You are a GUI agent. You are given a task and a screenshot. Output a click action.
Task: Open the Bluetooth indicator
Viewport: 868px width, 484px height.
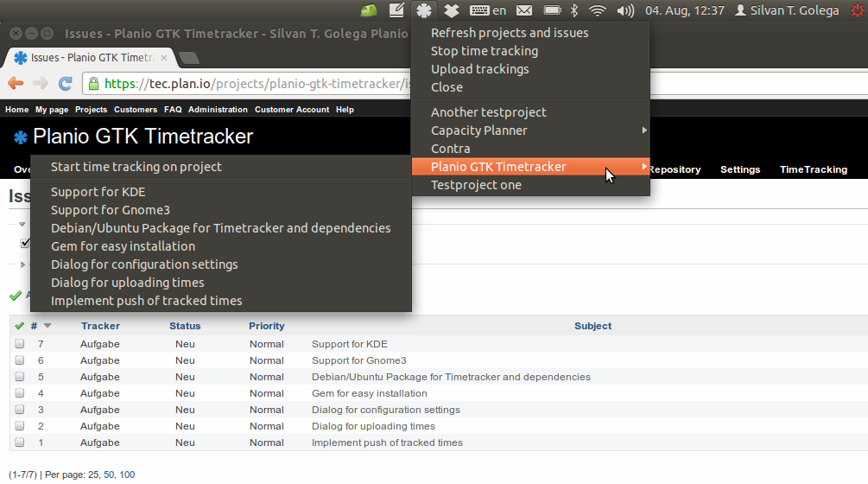tap(574, 10)
